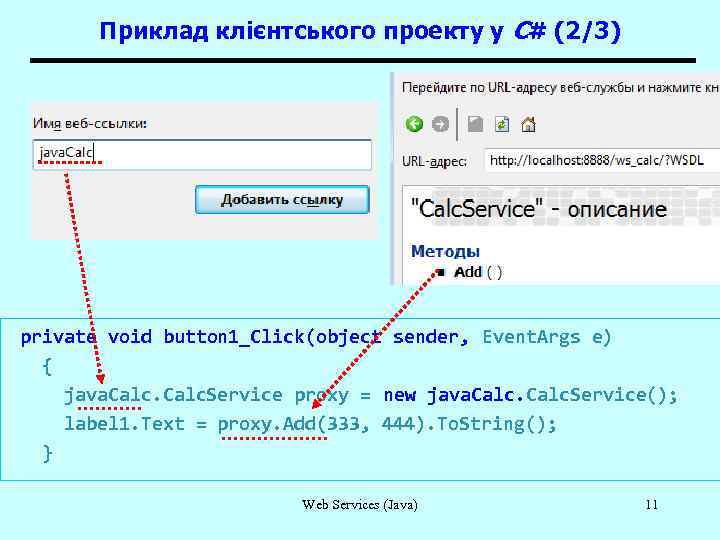Click the Stop loading icon
Screen dimensions: 720x540
pyautogui.click(x=475, y=124)
